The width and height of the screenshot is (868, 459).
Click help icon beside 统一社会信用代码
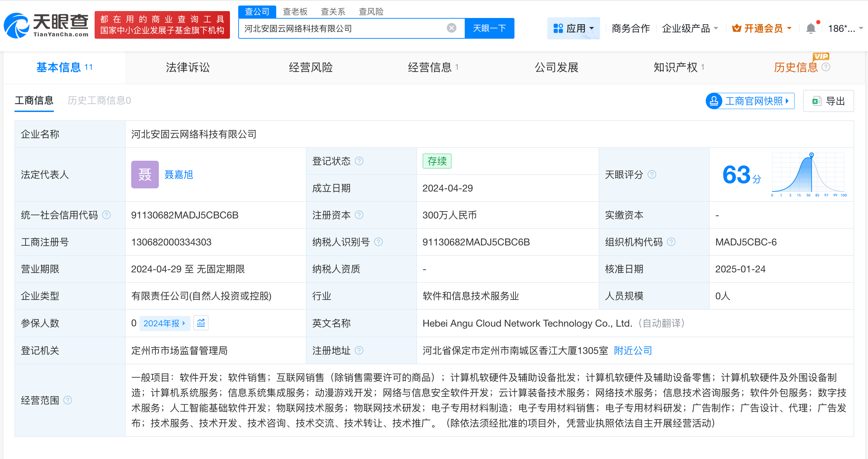[107, 215]
